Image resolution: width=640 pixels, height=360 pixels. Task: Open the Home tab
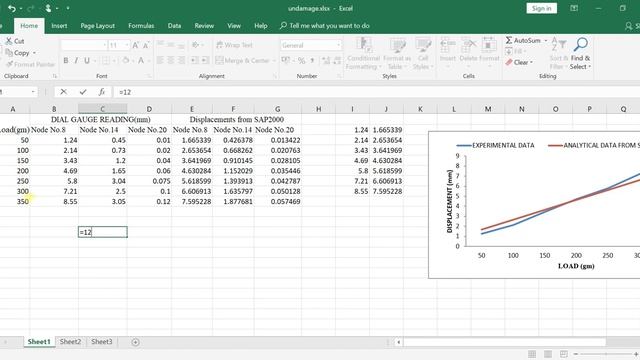point(29,26)
